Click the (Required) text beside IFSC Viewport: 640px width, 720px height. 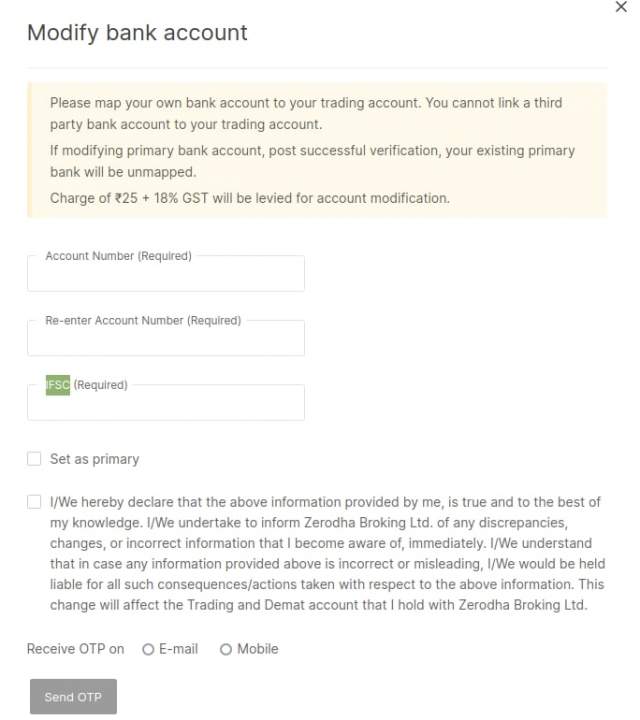(x=101, y=385)
